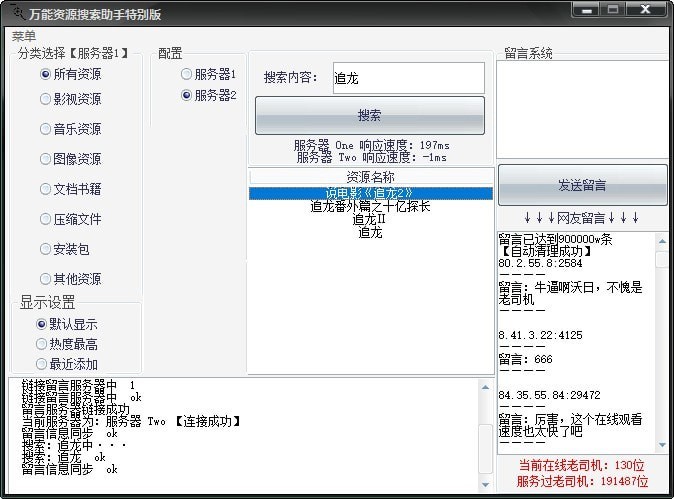Enable 最近添加 sorting option
The height and width of the screenshot is (499, 674).
click(x=67, y=364)
